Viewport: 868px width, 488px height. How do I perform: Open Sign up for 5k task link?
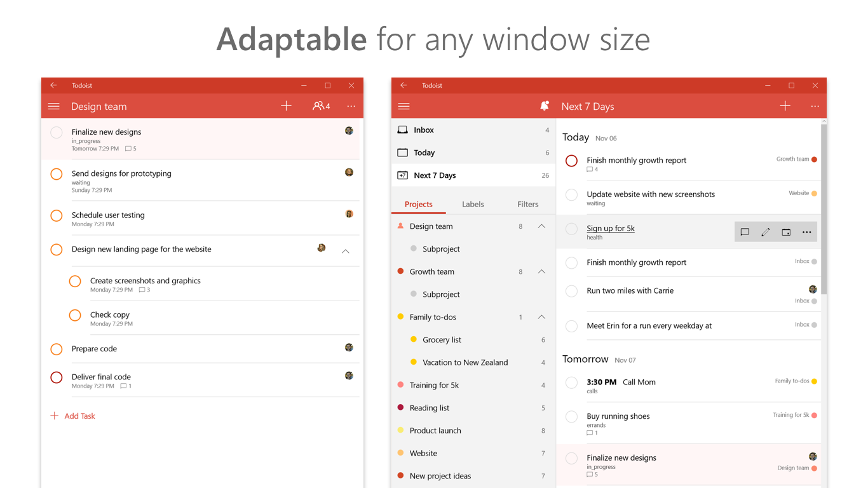611,228
